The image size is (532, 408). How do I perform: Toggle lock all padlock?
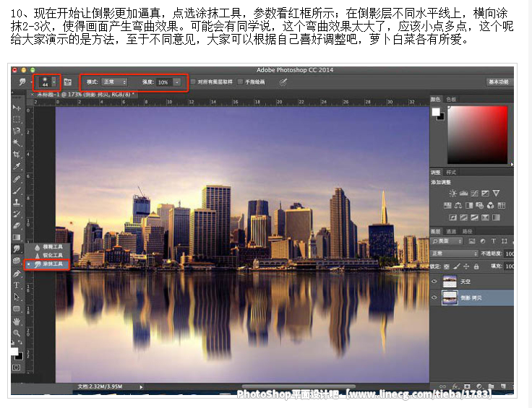(476, 266)
